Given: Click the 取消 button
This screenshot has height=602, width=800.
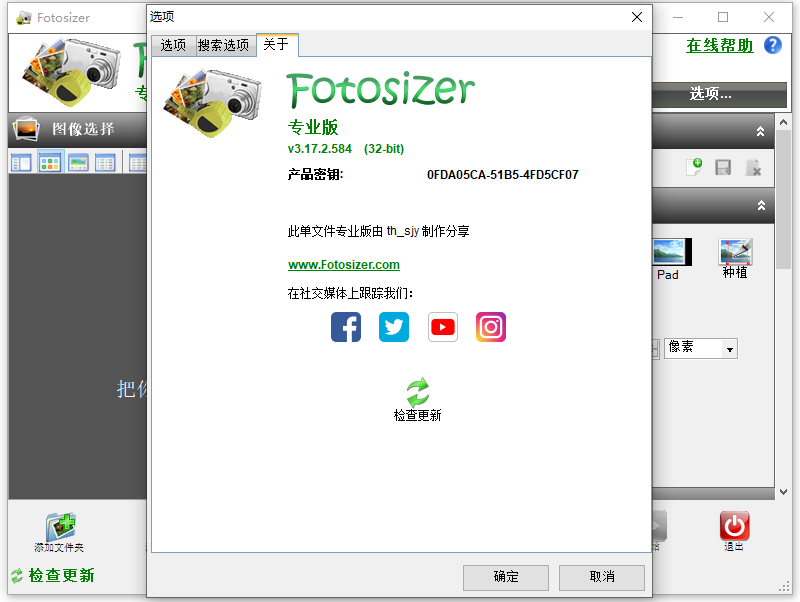Looking at the screenshot, I should pyautogui.click(x=602, y=577).
